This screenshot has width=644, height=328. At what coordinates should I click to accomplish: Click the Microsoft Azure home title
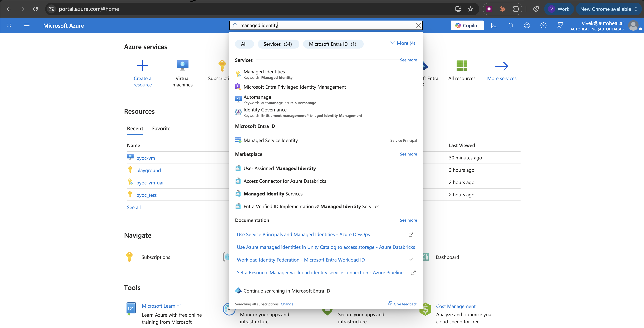point(63,26)
